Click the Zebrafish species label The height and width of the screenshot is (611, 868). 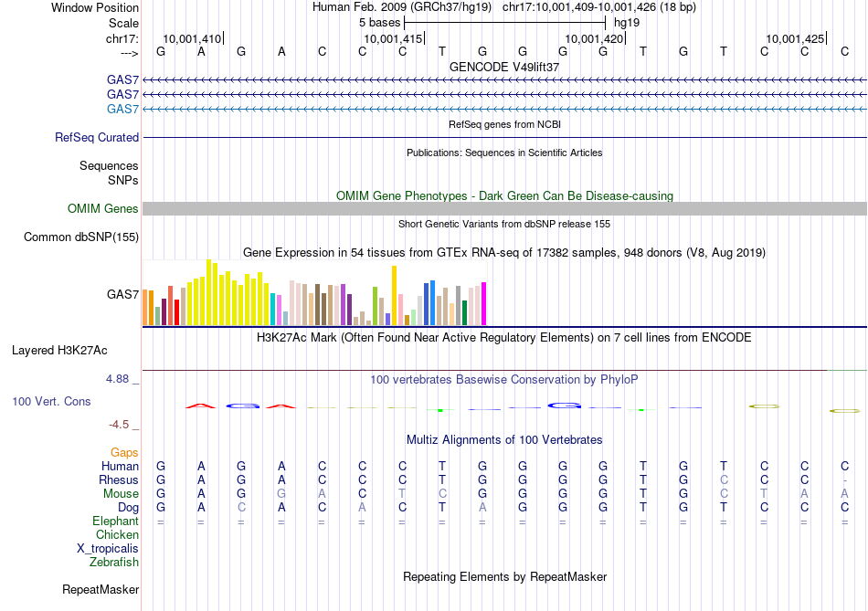(114, 563)
